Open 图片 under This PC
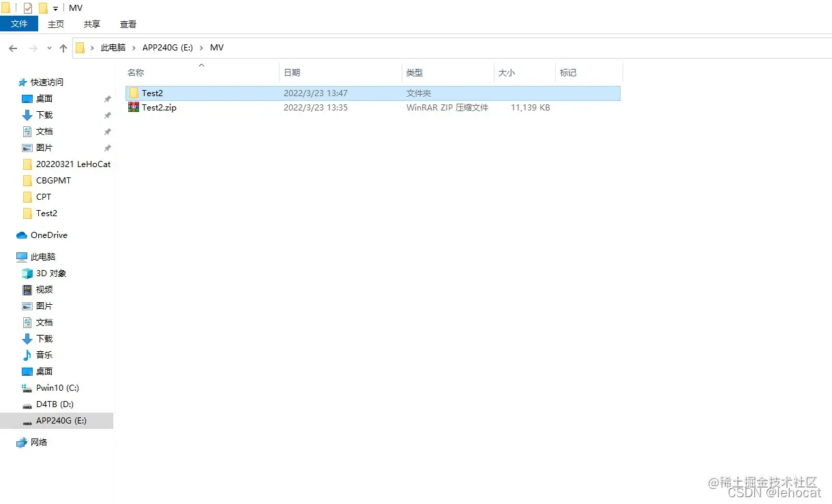The height and width of the screenshot is (504, 832). (44, 306)
